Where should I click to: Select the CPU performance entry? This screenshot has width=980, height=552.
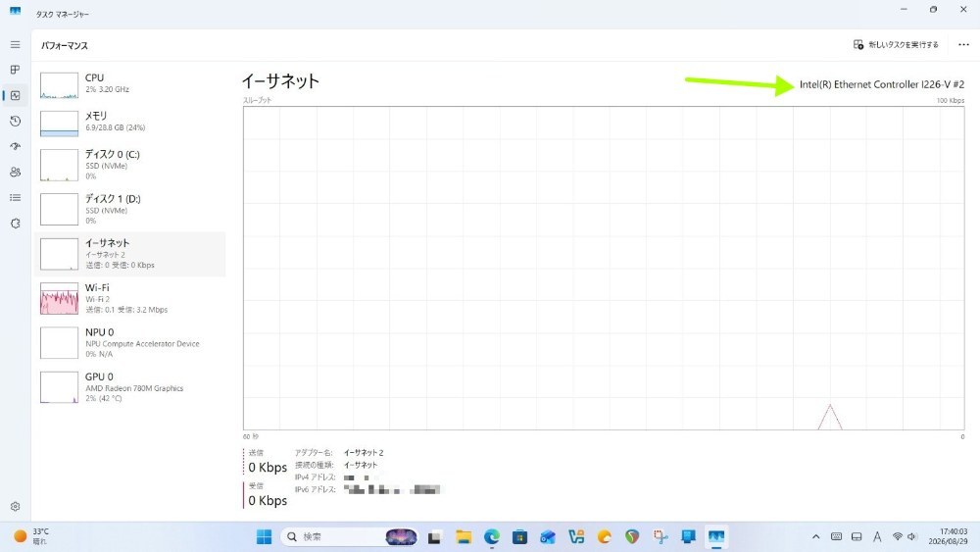[129, 85]
